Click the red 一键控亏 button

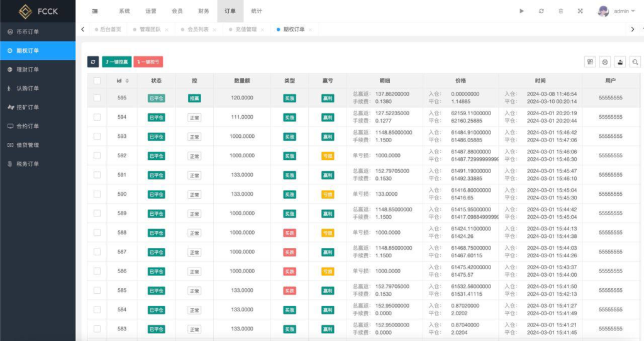(x=148, y=62)
